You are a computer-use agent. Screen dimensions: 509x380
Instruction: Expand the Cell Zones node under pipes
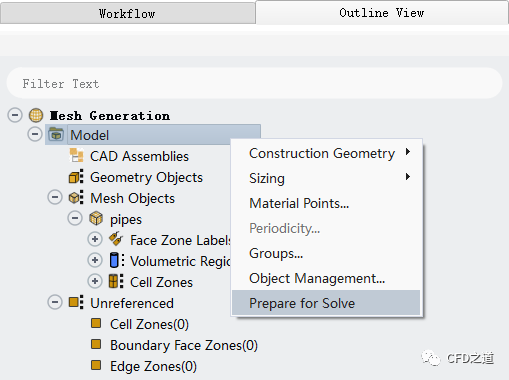(95, 282)
